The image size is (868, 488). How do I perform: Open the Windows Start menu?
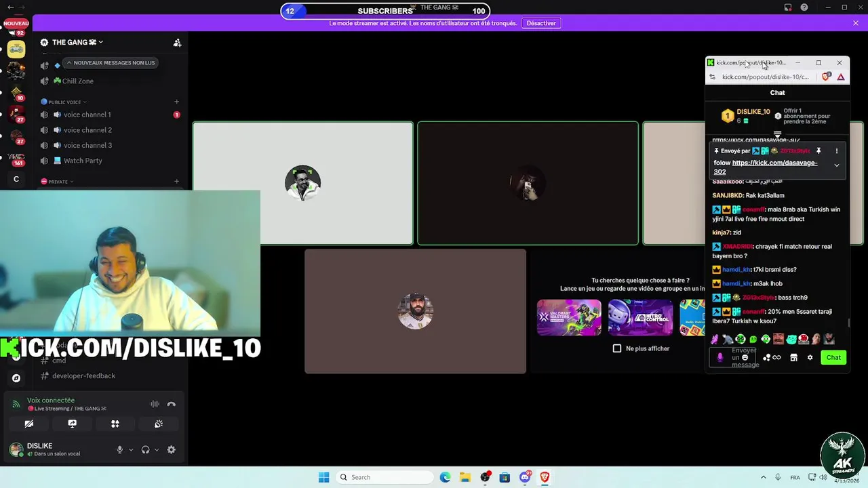pos(324,477)
